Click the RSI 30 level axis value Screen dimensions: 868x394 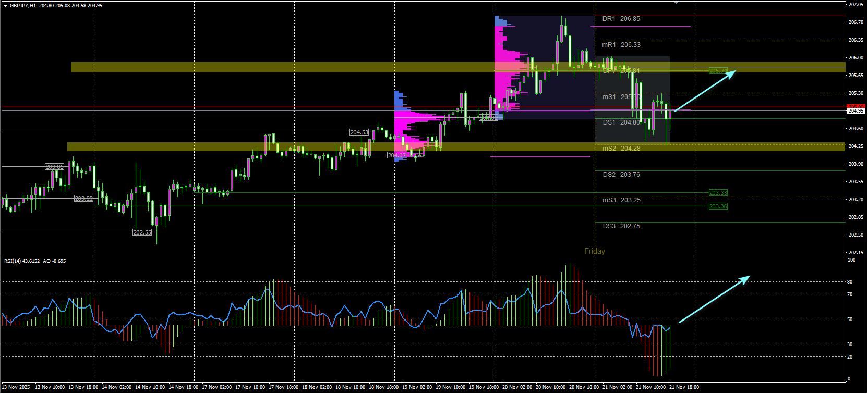coord(850,344)
